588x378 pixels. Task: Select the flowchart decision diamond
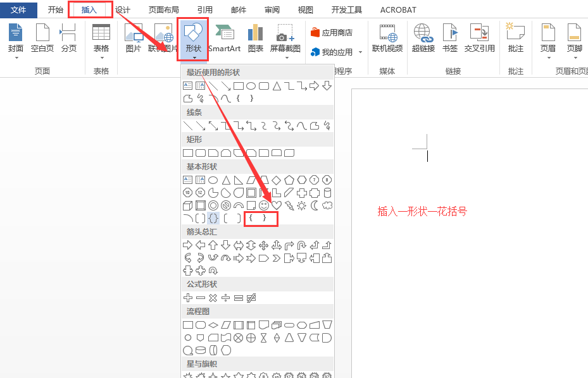coord(213,325)
